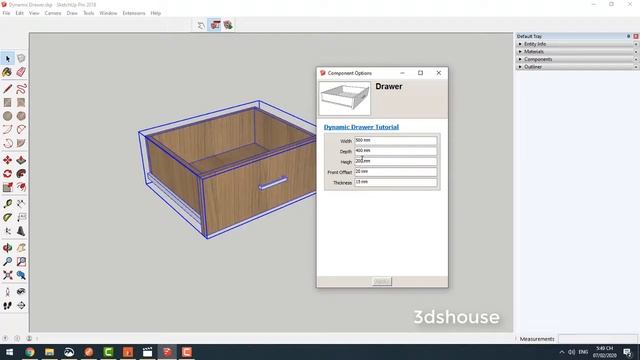Expand the Entity Info panel
Viewport: 640px width, 360px height.
click(x=577, y=44)
